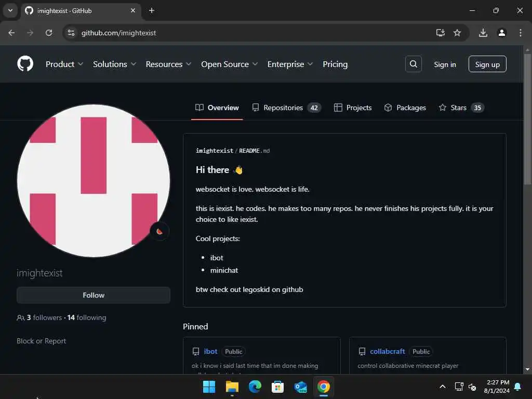Click the browser forward arrow

click(x=30, y=33)
